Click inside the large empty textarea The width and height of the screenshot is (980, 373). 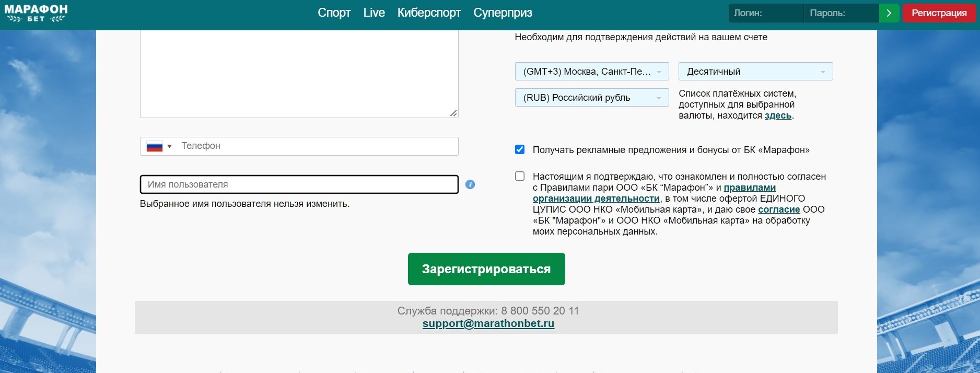[x=299, y=73]
